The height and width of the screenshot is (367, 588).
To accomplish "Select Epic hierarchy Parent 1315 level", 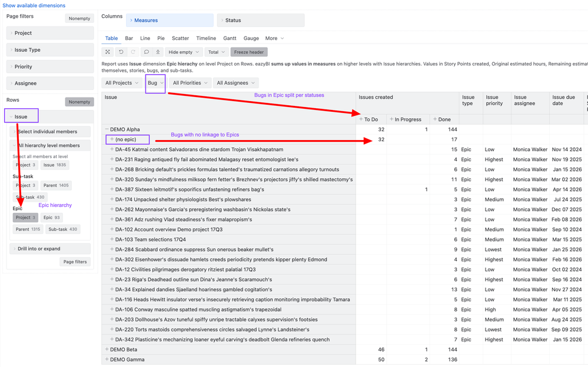I will click(28, 229).
